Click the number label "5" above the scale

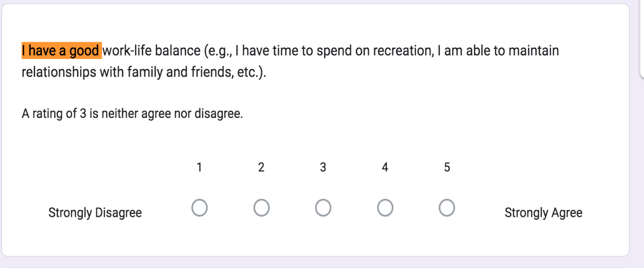[447, 168]
